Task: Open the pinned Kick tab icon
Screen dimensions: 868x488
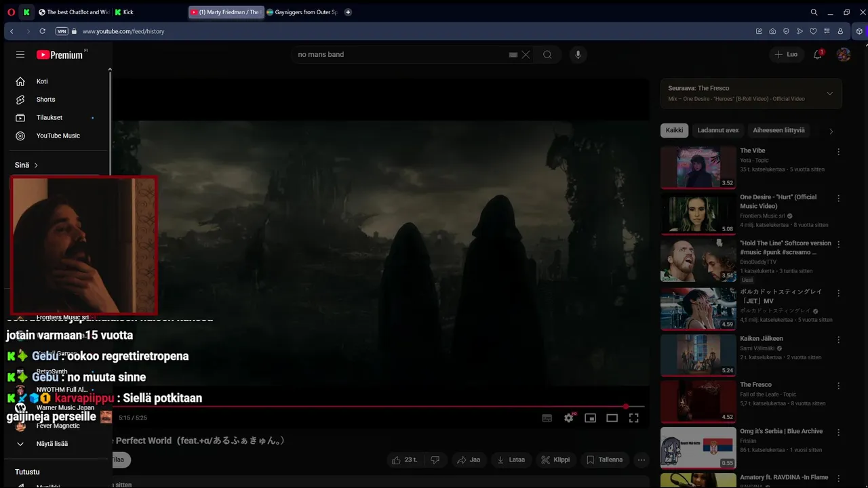Action: 26,12
